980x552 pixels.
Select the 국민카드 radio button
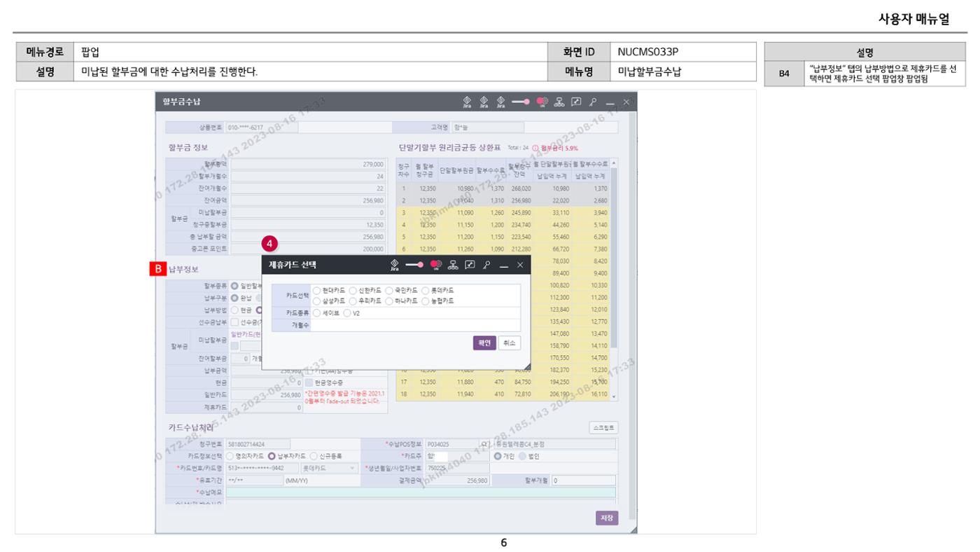click(388, 290)
